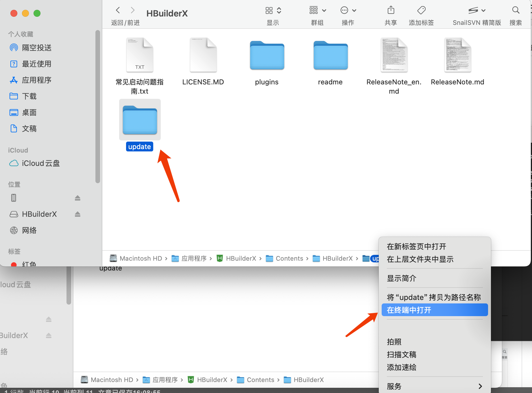532x393 pixels.
Task: Select the 红色 red tag
Action: (29, 264)
